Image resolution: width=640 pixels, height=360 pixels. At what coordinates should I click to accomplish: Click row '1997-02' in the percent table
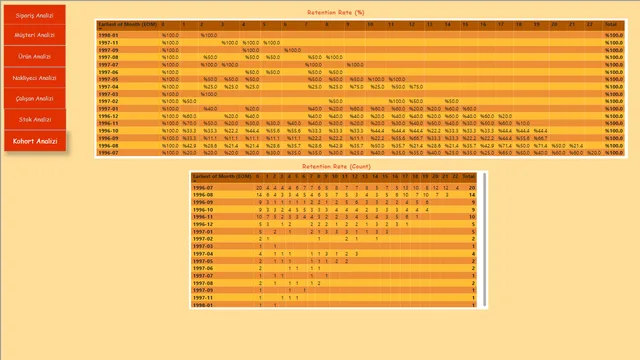[x=360, y=101]
